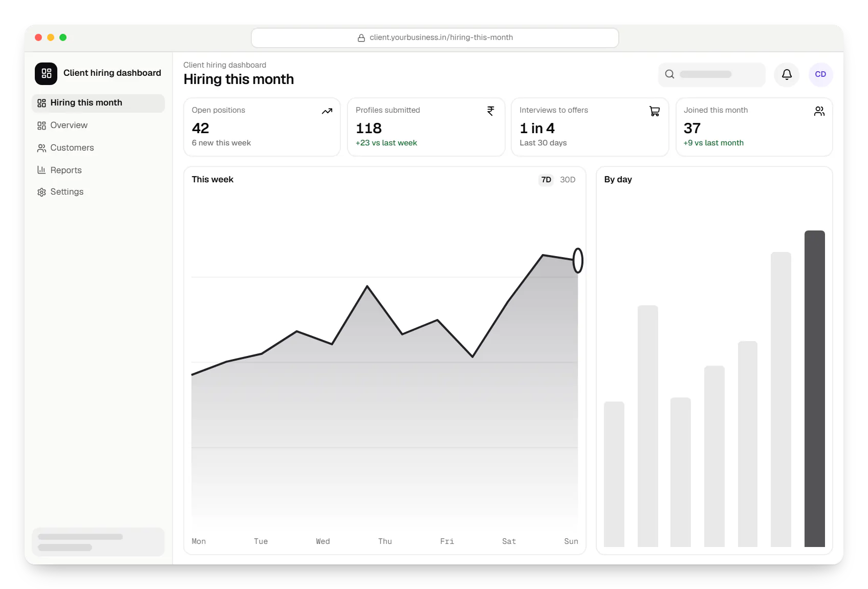
Task: Open Hiring this month in sidebar
Action: (98, 103)
